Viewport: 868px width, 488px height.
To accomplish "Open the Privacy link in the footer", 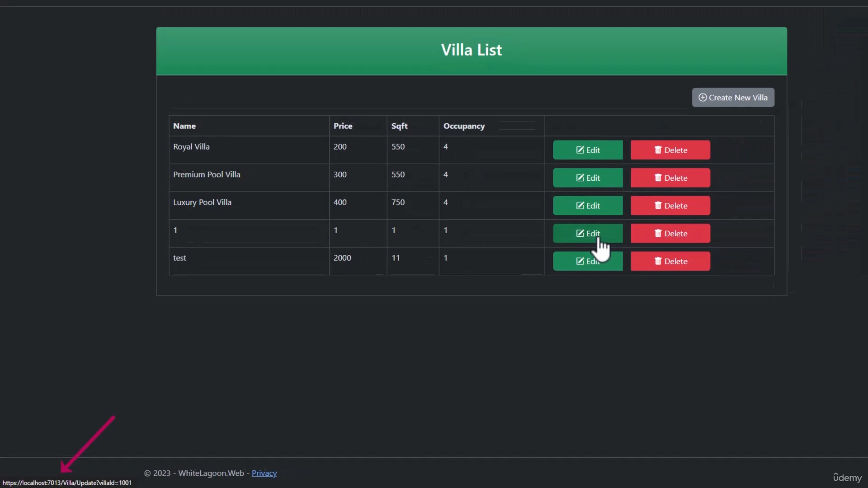I will coord(264,473).
